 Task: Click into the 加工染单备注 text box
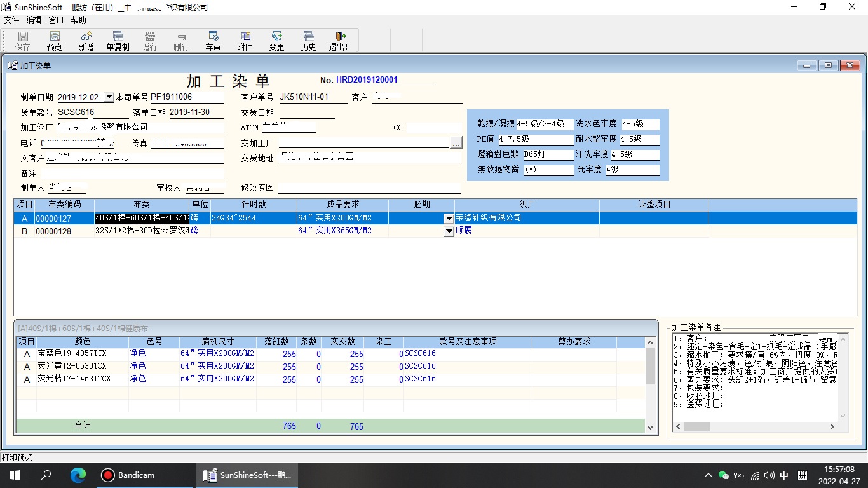point(756,377)
